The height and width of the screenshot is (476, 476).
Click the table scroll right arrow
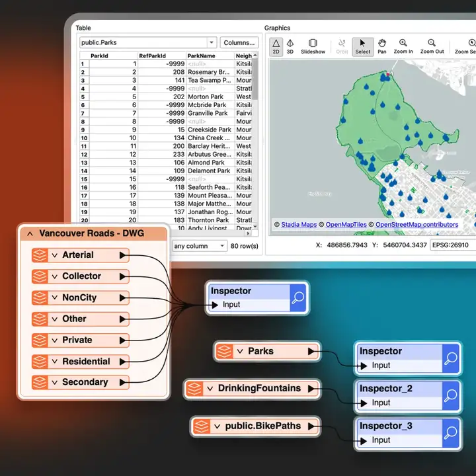249,233
